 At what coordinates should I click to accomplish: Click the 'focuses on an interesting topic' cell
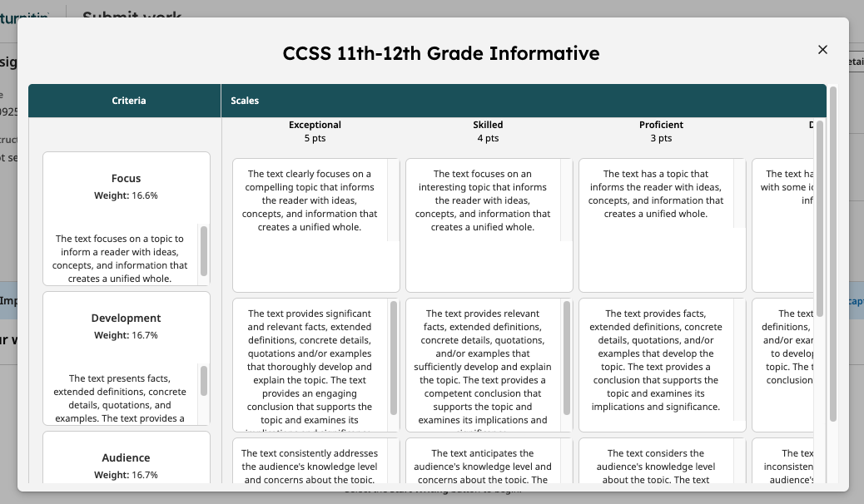point(489,225)
